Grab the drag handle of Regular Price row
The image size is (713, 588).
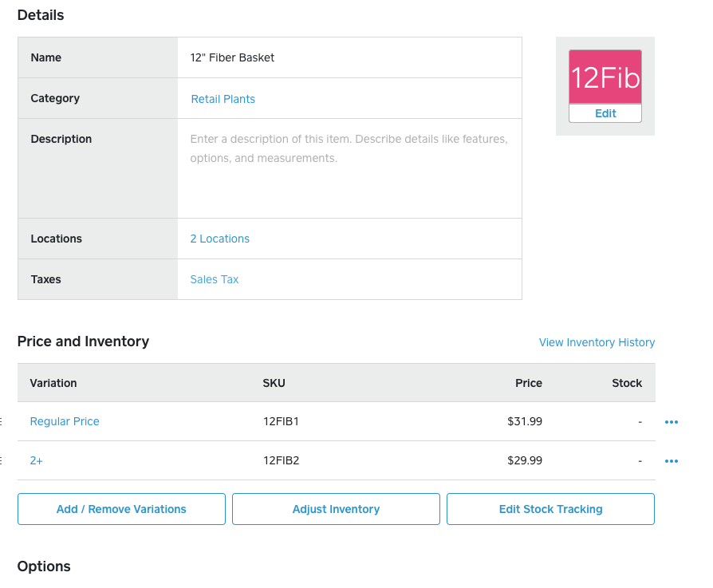(2, 421)
